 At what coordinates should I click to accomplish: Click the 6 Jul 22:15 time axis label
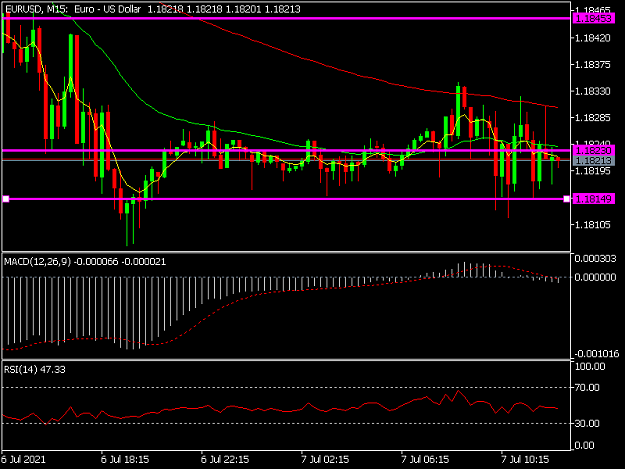(225, 459)
